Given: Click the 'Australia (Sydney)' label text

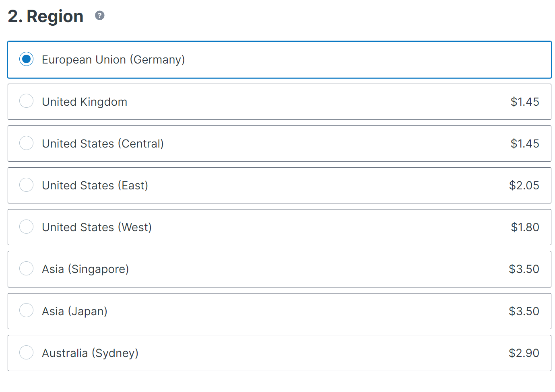Looking at the screenshot, I should (x=90, y=353).
